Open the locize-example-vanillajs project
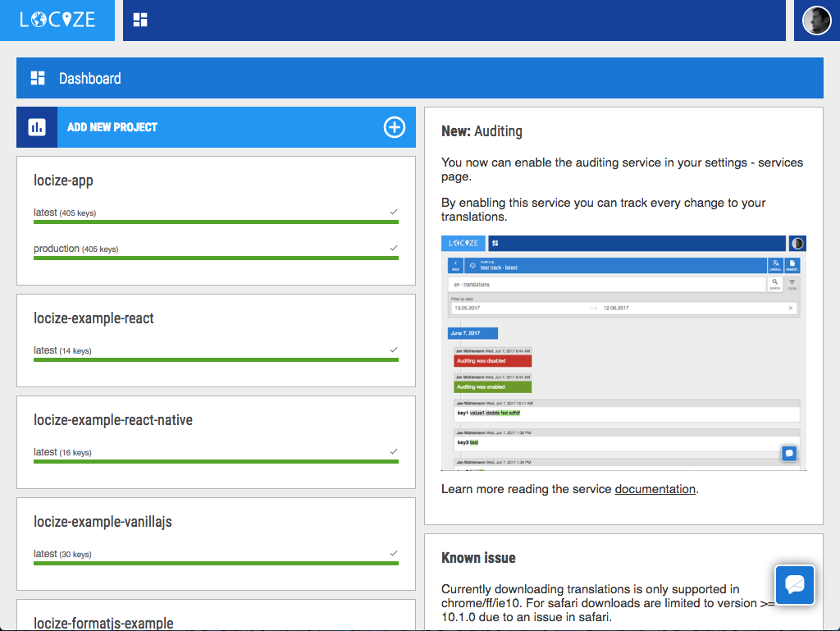The width and height of the screenshot is (840, 631). tap(103, 522)
